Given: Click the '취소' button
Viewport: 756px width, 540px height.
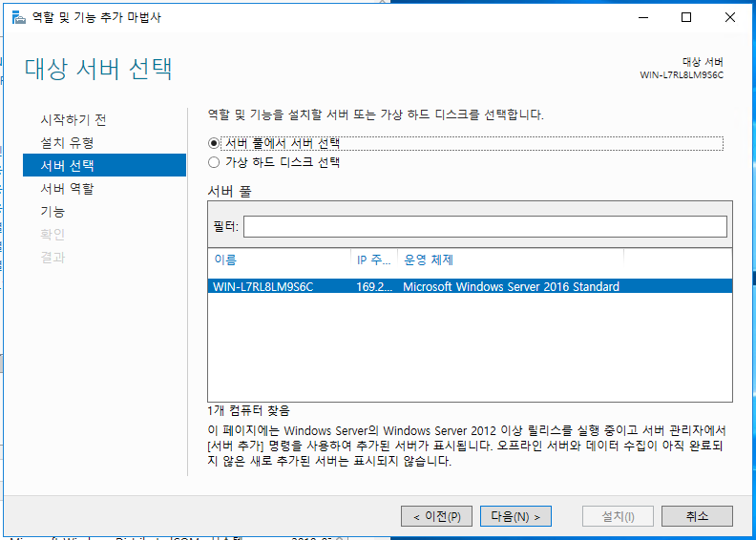Looking at the screenshot, I should pyautogui.click(x=697, y=516).
